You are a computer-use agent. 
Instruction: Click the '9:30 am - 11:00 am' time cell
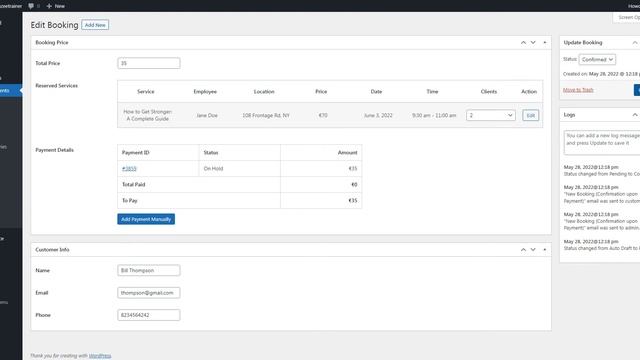click(434, 116)
